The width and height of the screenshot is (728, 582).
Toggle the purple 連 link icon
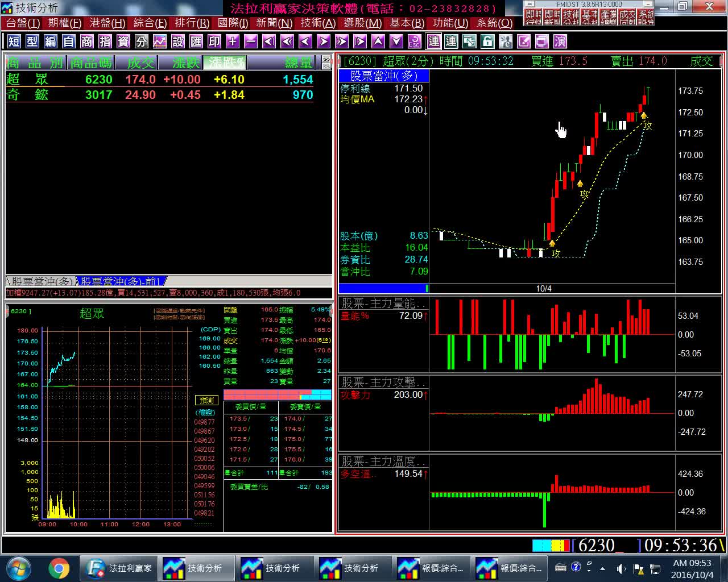(434, 41)
